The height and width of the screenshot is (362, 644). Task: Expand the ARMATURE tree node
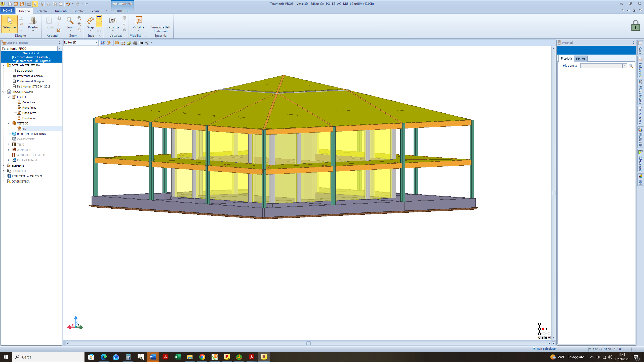point(9,150)
